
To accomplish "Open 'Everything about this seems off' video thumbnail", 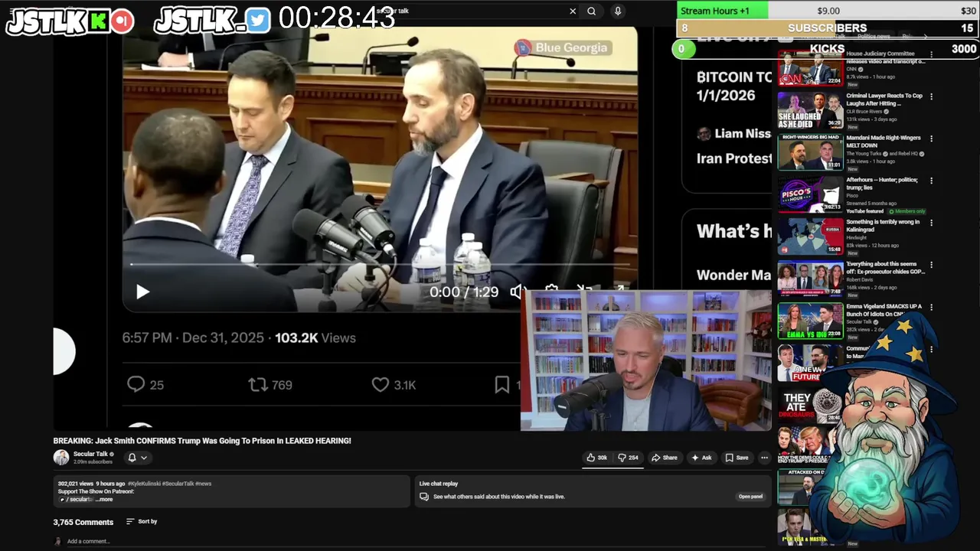I will (810, 279).
